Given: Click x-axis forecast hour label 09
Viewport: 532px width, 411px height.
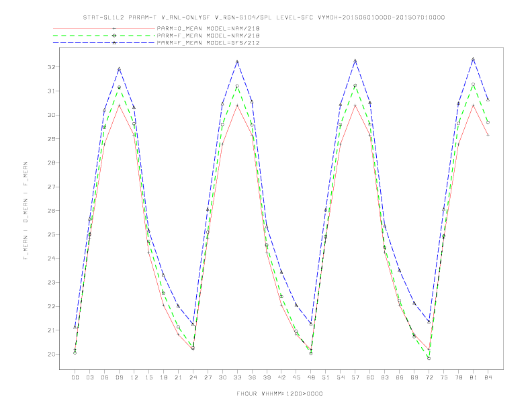Looking at the screenshot, I should [x=119, y=377].
